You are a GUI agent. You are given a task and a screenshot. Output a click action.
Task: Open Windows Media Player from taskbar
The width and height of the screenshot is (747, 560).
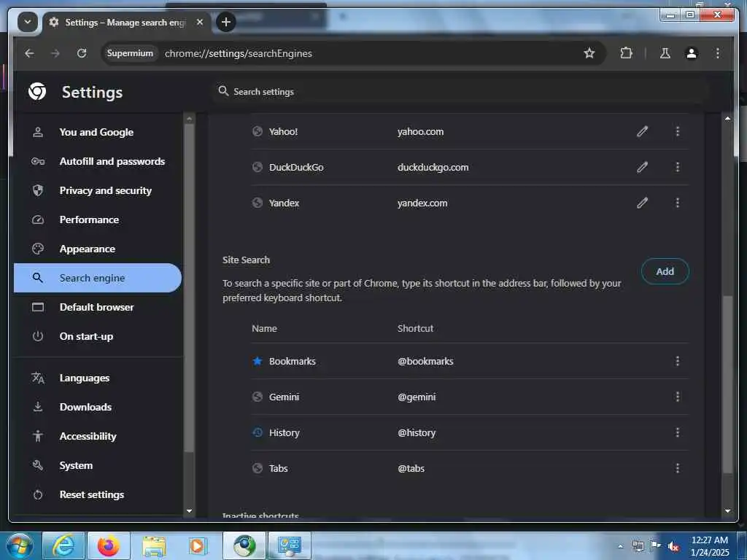pyautogui.click(x=198, y=545)
